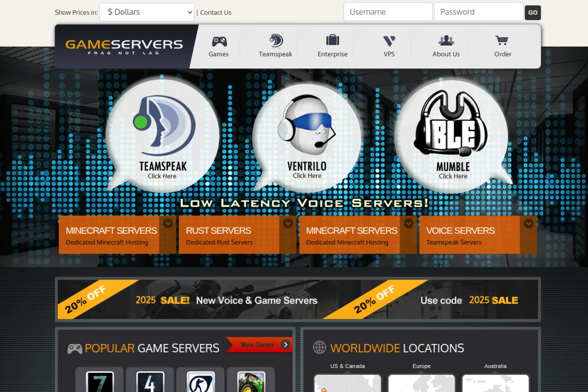The height and width of the screenshot is (392, 588).
Task: Select the Counter-Strike game thumbnail
Action: (x=201, y=382)
